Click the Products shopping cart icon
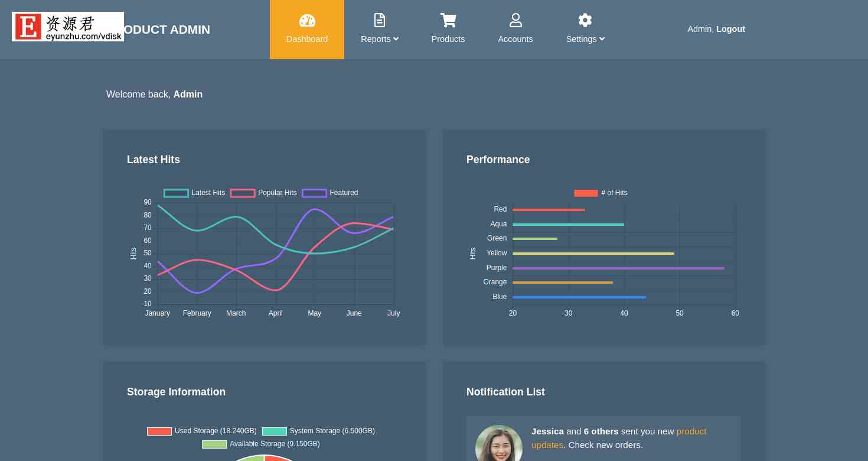The width and height of the screenshot is (868, 461). [x=448, y=21]
